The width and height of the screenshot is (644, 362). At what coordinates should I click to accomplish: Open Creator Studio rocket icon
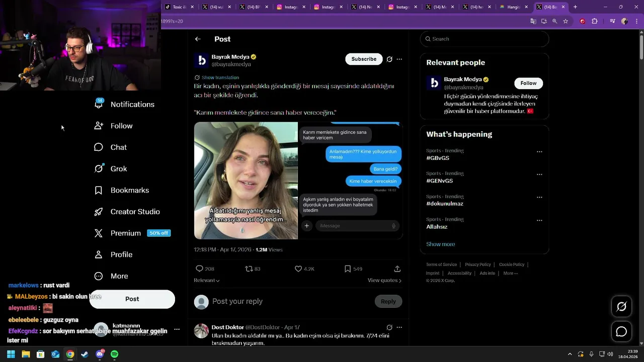[99, 212]
